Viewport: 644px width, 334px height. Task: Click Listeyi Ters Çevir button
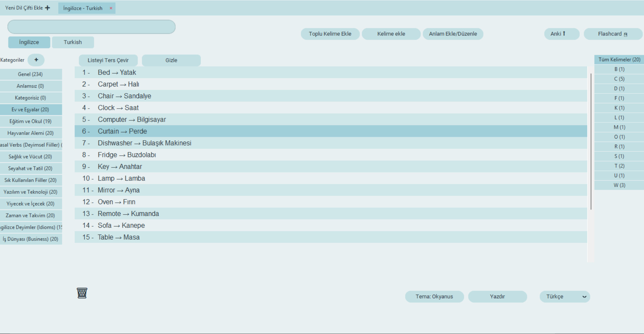pyautogui.click(x=108, y=60)
